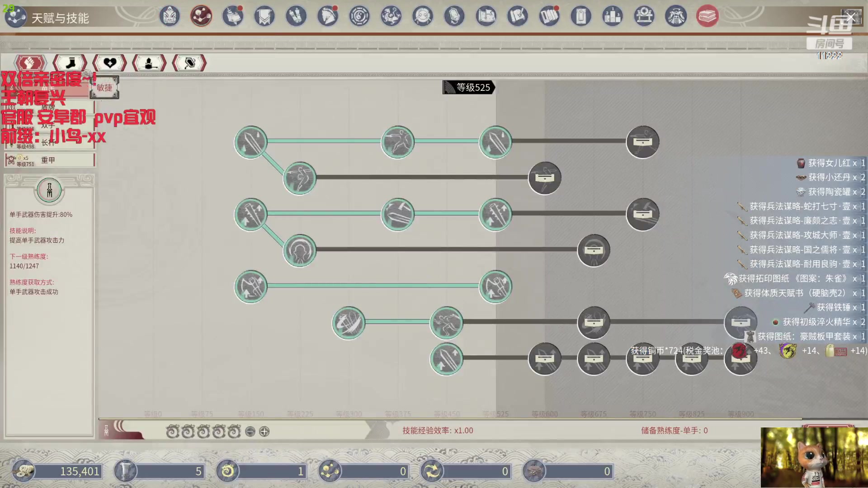Open the hanging plaque menu icon
868x488 pixels.
[581, 16]
